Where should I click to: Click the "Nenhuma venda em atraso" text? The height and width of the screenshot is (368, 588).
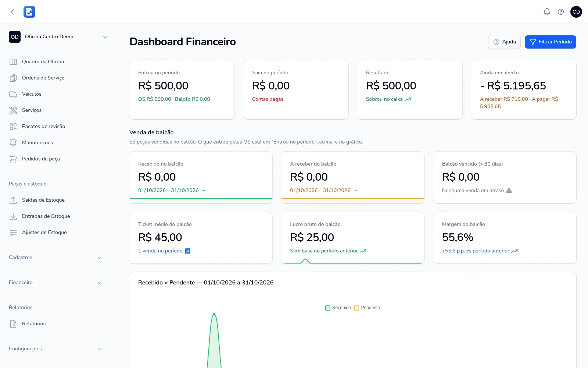tap(473, 191)
